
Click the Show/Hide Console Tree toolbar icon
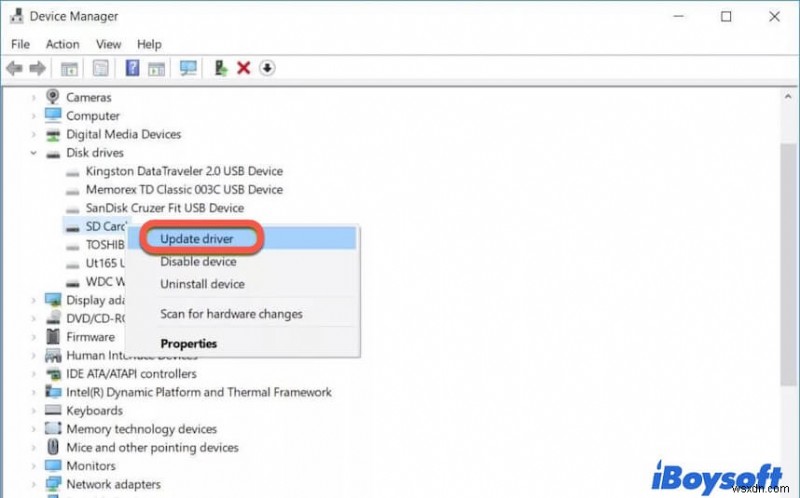pyautogui.click(x=69, y=68)
